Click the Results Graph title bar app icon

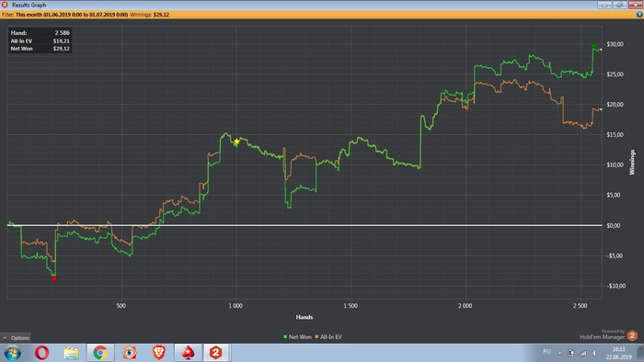[x=5, y=5]
